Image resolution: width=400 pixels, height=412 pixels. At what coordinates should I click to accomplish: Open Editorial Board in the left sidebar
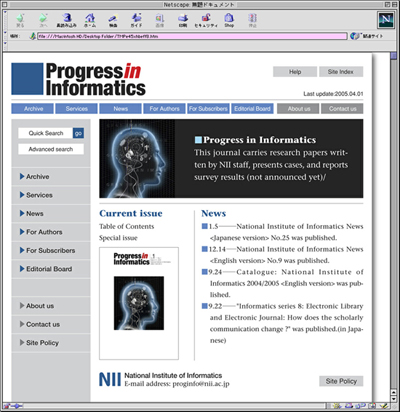[x=51, y=269]
